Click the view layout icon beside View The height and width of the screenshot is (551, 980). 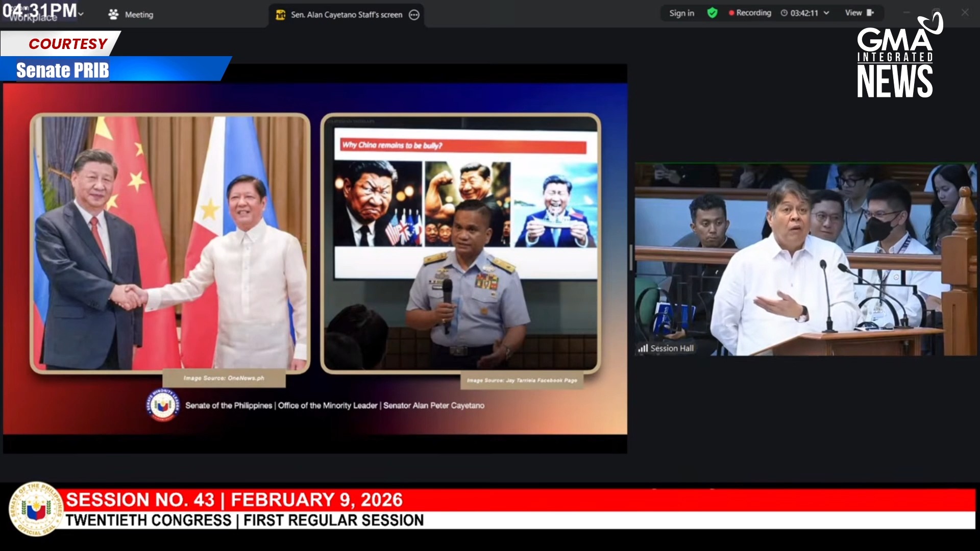click(870, 13)
